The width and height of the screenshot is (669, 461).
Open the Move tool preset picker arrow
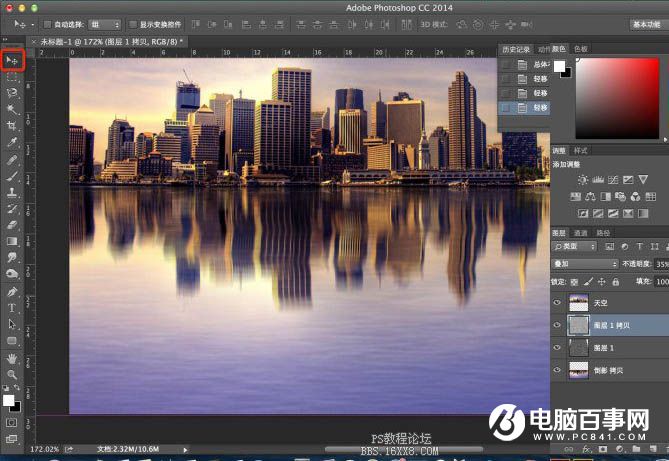32,25
